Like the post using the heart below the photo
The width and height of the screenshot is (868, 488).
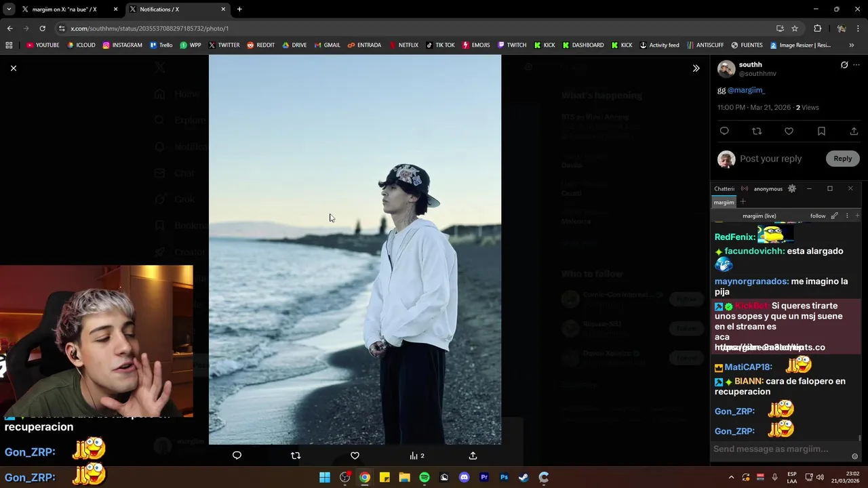(x=355, y=455)
